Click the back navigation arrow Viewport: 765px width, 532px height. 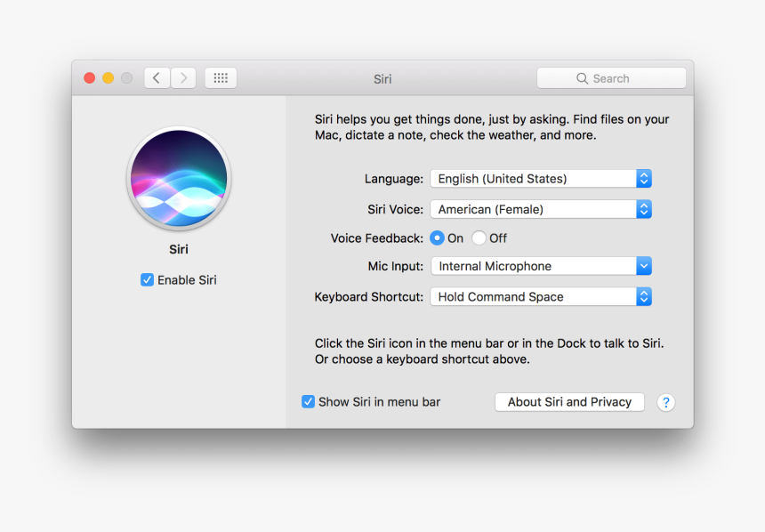click(x=157, y=77)
